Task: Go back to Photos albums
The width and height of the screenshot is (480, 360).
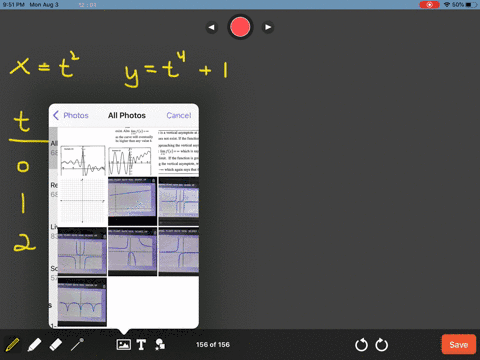Action: (71, 115)
